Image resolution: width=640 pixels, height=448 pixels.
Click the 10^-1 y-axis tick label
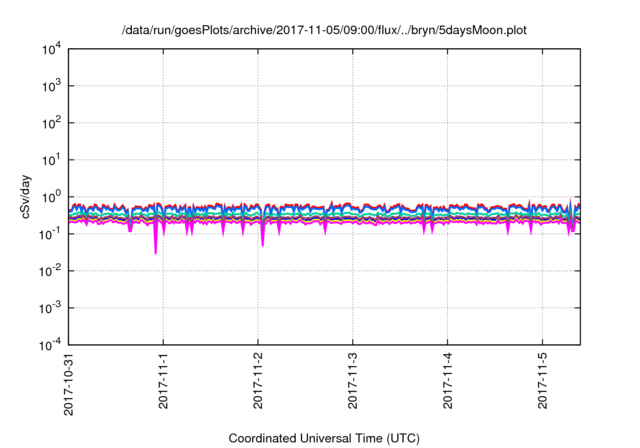(x=50, y=234)
